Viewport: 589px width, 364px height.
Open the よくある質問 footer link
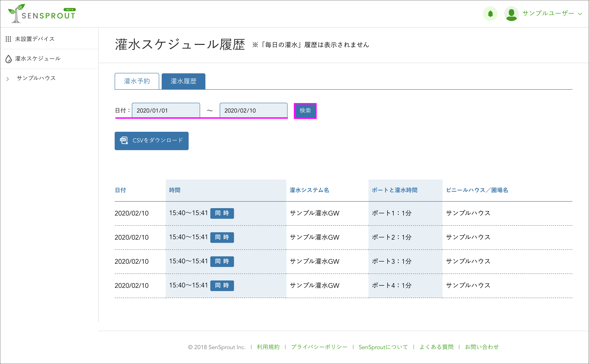[436, 347]
